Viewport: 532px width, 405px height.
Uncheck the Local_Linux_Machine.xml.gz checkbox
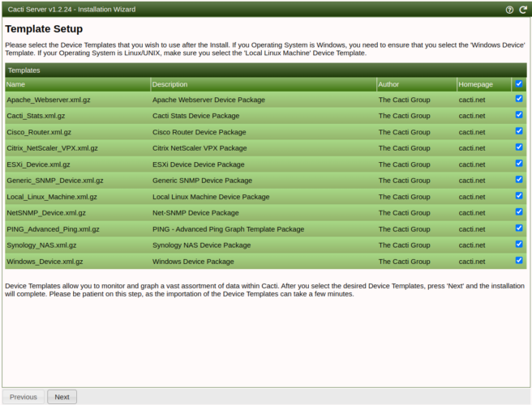coord(519,195)
